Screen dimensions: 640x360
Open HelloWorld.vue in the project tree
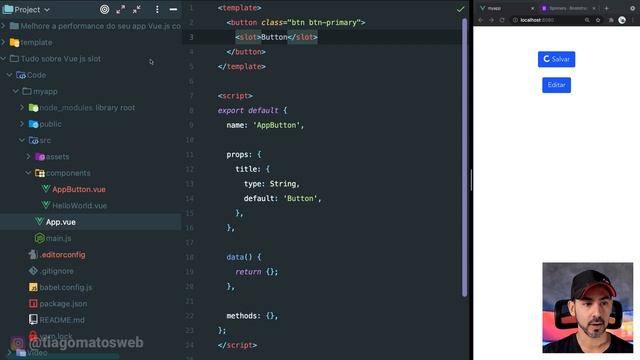click(x=80, y=206)
